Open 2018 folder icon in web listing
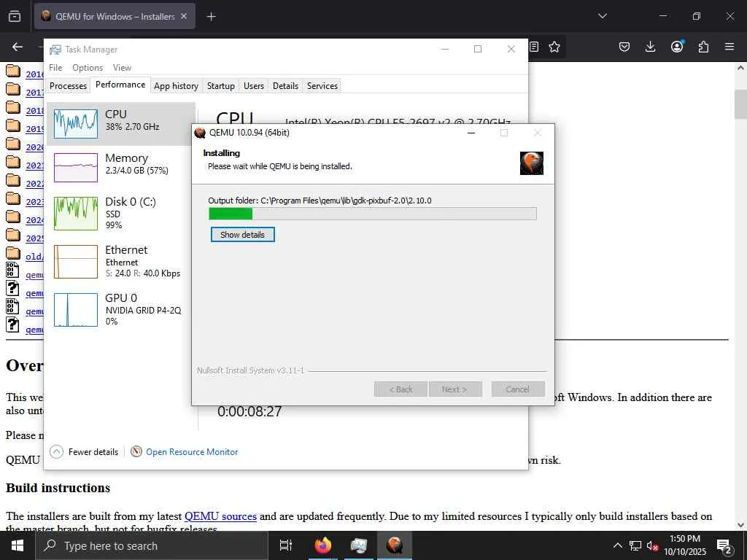747x560 pixels. click(x=13, y=108)
